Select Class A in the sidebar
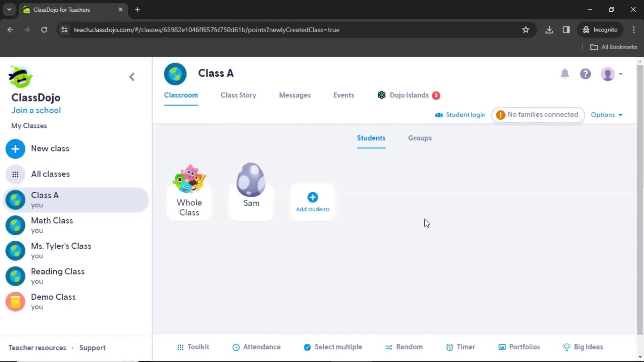Screen dimensions: 644x362 (x=76, y=200)
